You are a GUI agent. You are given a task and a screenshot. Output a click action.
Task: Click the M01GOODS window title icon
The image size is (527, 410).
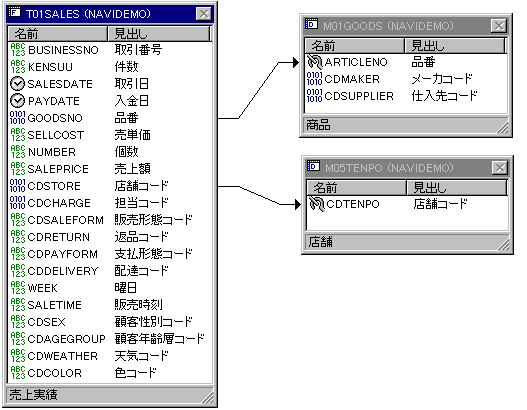(x=311, y=24)
